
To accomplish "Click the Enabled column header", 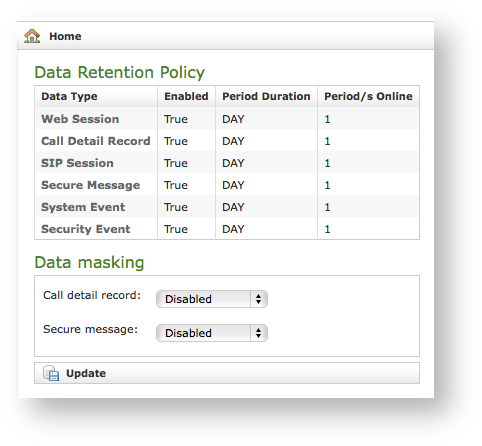I will click(x=186, y=96).
